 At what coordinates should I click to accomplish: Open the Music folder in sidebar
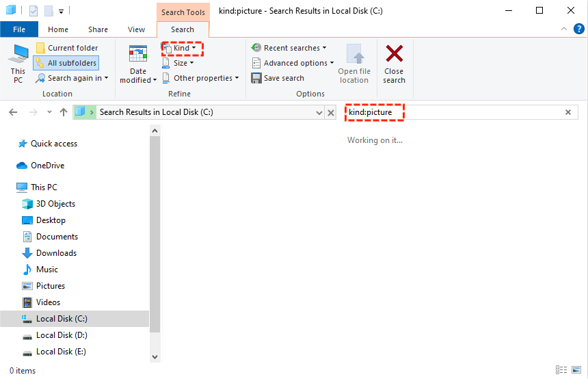(40, 270)
